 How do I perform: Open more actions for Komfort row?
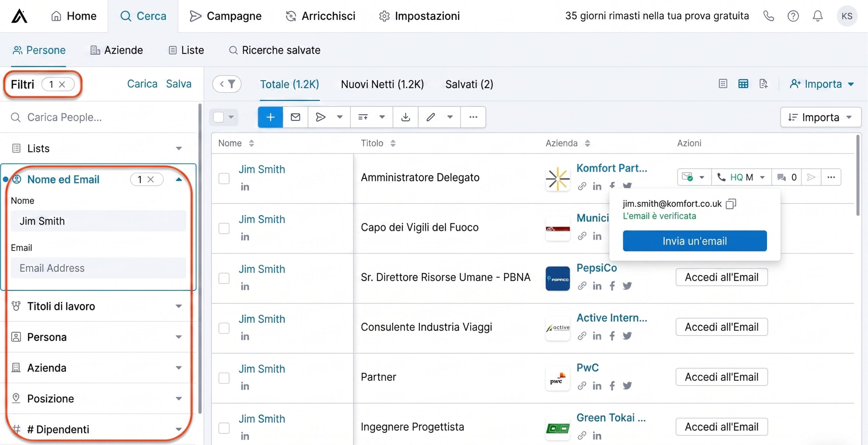(x=831, y=177)
